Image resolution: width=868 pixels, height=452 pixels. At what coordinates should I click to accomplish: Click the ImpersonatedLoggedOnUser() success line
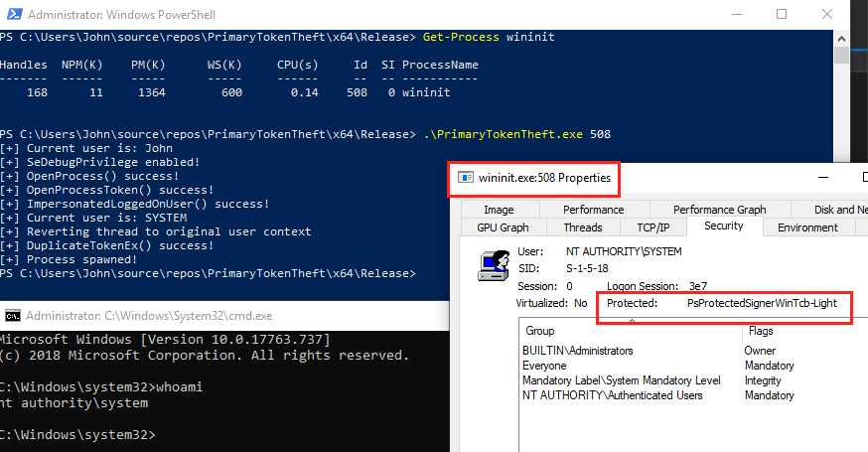click(x=134, y=204)
